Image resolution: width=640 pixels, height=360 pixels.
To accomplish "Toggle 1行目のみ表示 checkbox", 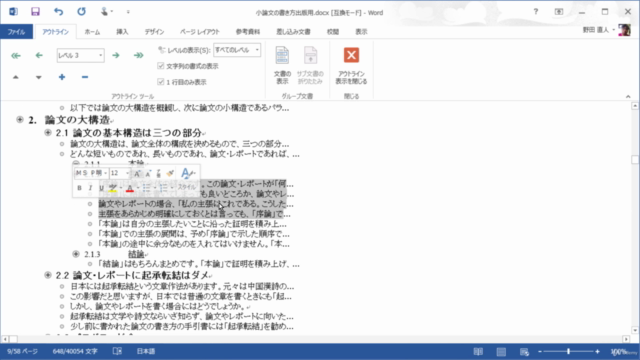I will 161,82.
